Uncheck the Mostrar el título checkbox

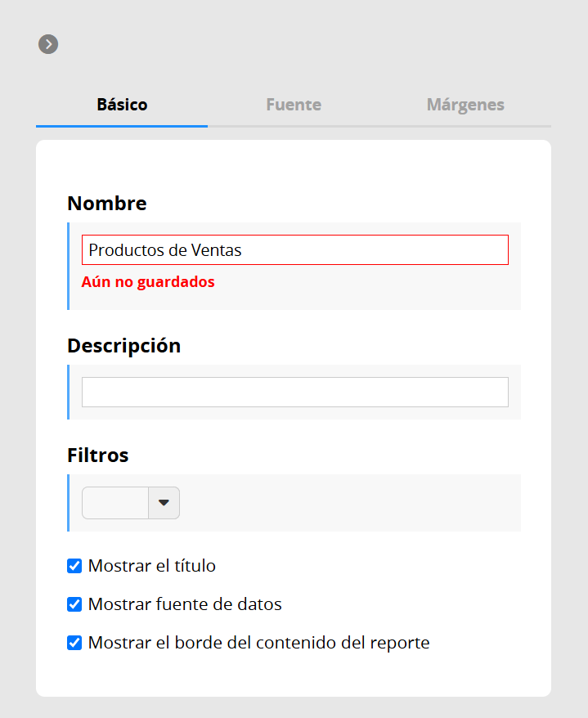point(74,566)
